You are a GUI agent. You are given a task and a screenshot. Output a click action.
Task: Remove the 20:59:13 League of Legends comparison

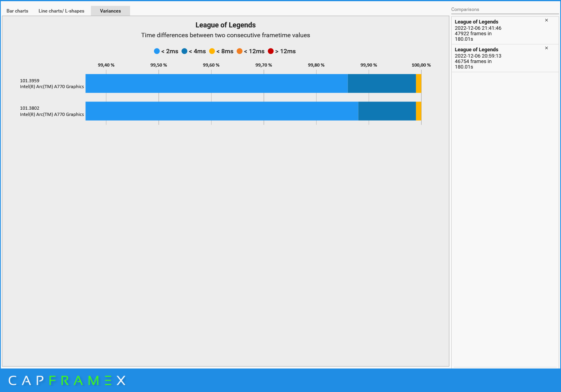click(x=547, y=48)
